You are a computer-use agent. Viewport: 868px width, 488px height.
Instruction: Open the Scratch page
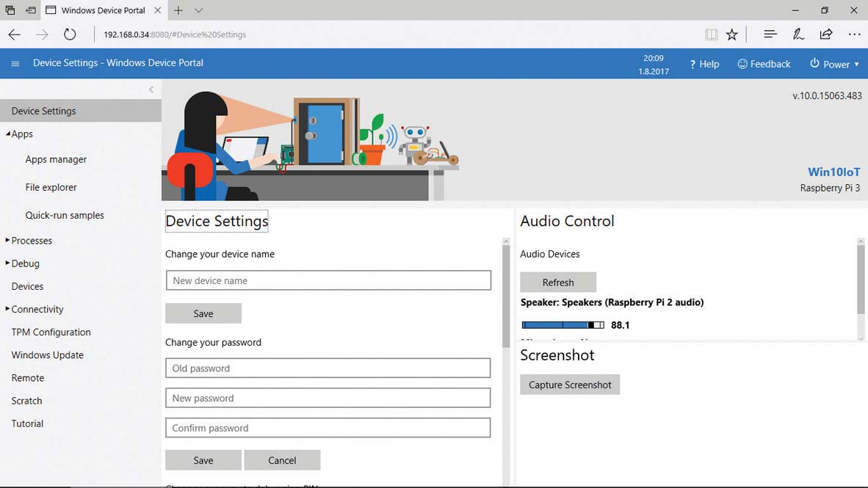(26, 401)
